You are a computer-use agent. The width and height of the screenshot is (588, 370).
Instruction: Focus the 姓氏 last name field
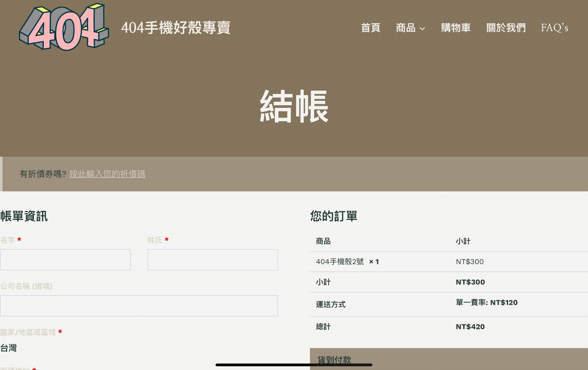(x=213, y=260)
